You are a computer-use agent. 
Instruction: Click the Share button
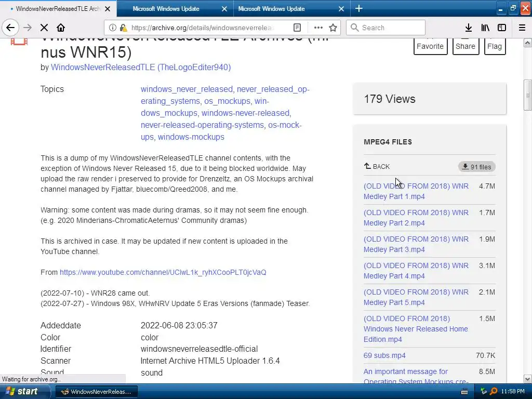click(x=465, y=46)
